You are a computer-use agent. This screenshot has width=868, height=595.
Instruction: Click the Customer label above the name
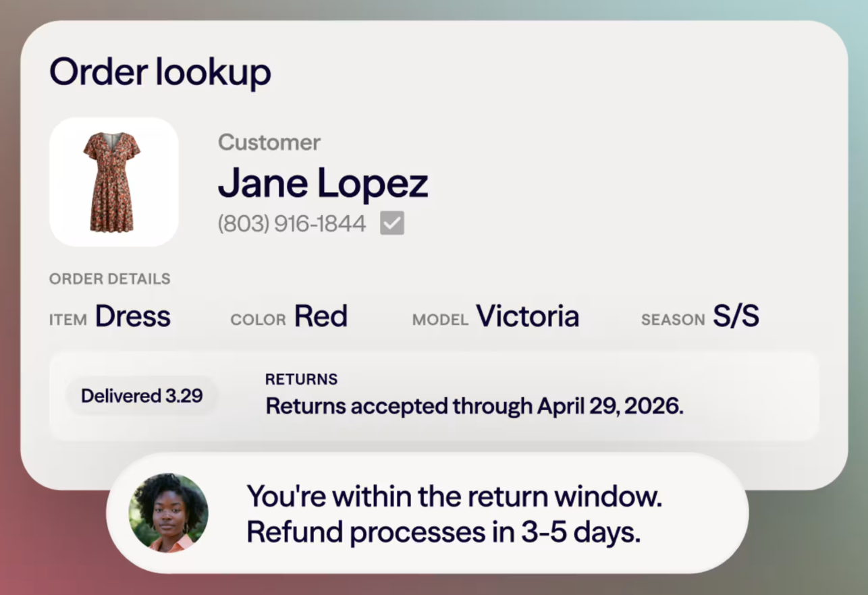269,142
